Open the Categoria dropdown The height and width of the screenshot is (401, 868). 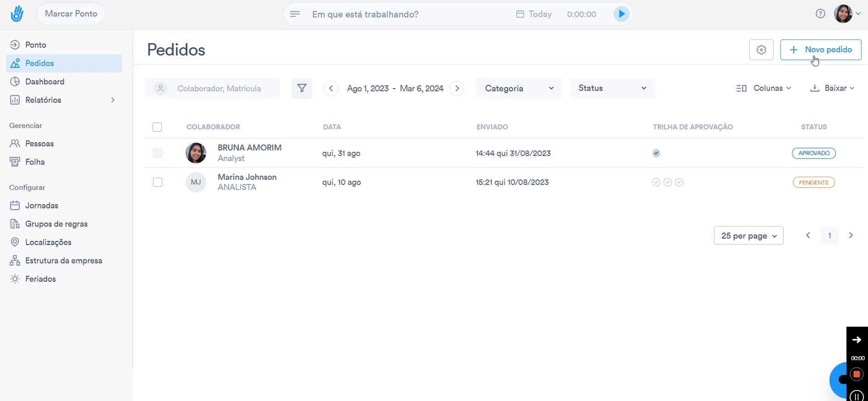[518, 88]
